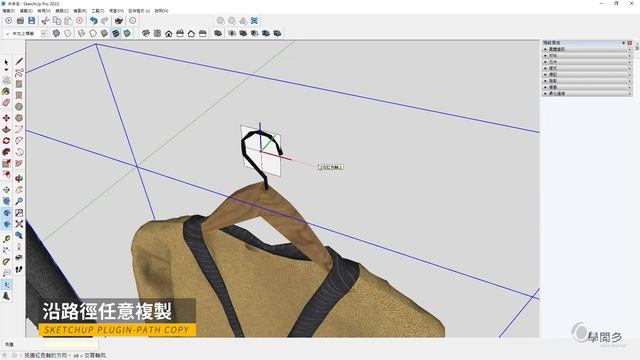This screenshot has width=640, height=360.
Task: Select the Rectangle tool
Action: [19, 84]
